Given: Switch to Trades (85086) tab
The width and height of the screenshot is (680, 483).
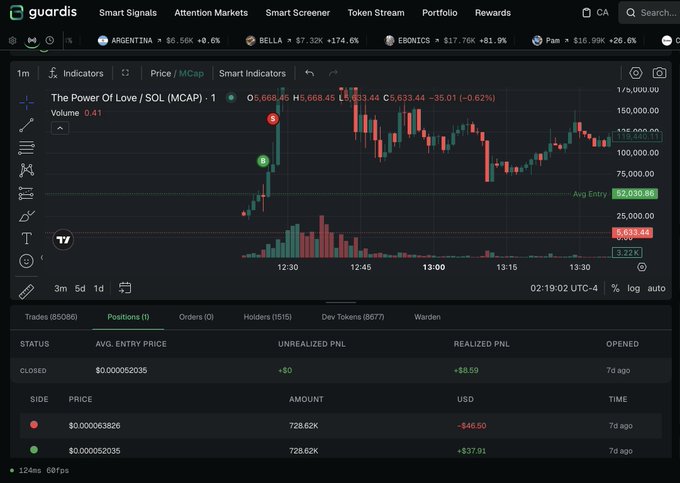Looking at the screenshot, I should point(51,317).
